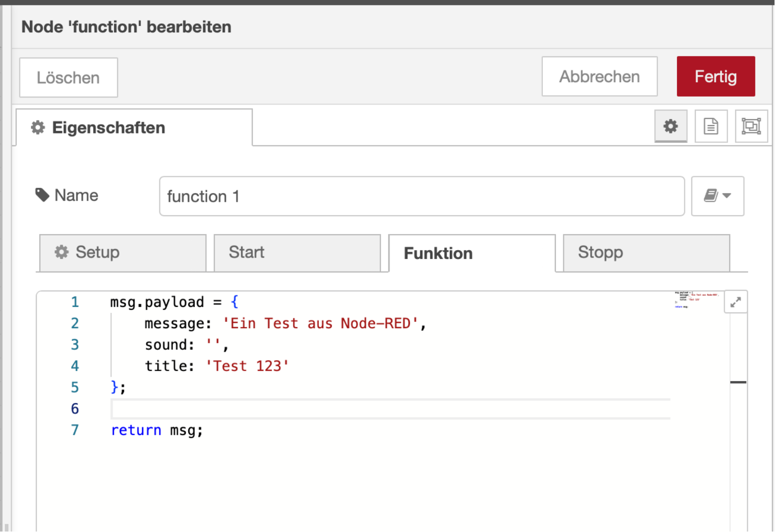The width and height of the screenshot is (775, 532).
Task: Click the 'msg.payload = {' line
Action: 174,302
